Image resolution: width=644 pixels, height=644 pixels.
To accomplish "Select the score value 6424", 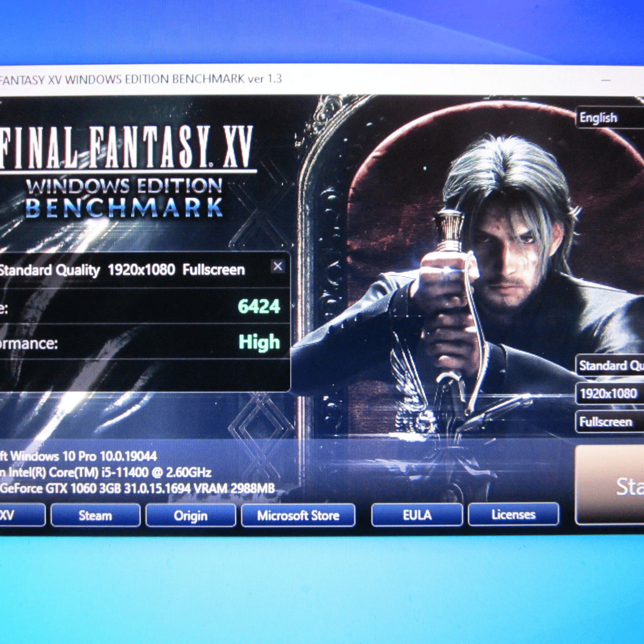I will pos(259,306).
